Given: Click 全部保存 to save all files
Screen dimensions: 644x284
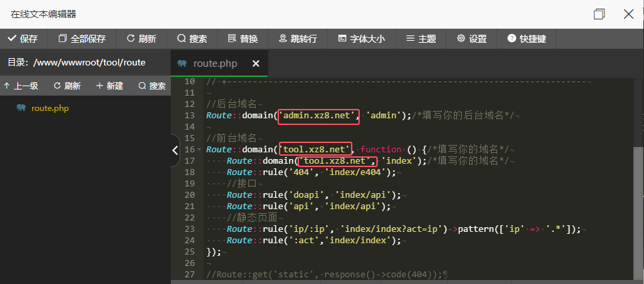Looking at the screenshot, I should [x=82, y=39].
